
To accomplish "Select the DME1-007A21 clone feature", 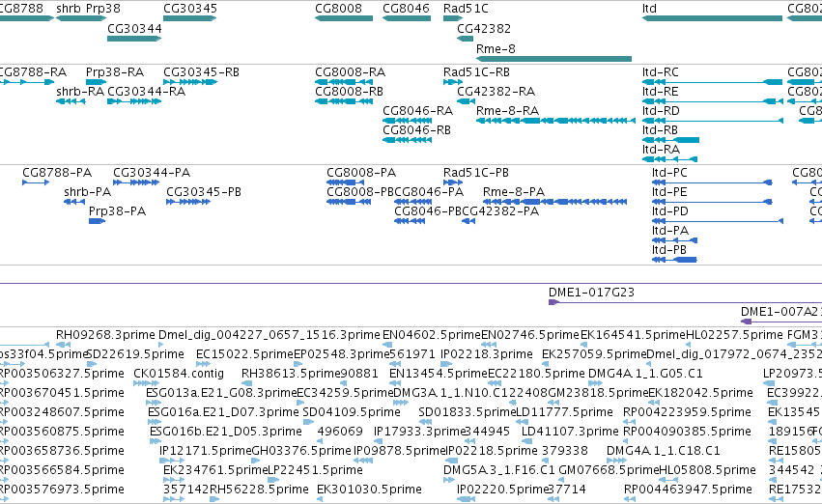I will tap(781, 322).
